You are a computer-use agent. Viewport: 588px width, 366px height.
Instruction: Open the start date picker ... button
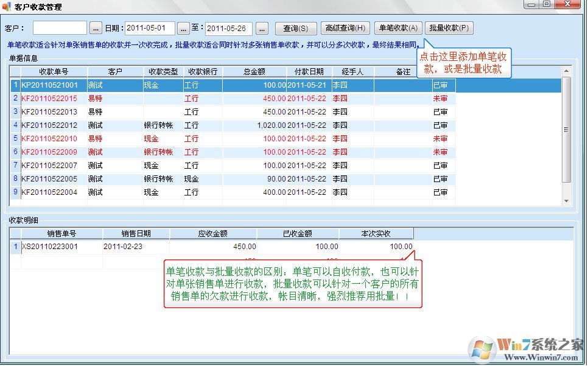tap(184, 27)
